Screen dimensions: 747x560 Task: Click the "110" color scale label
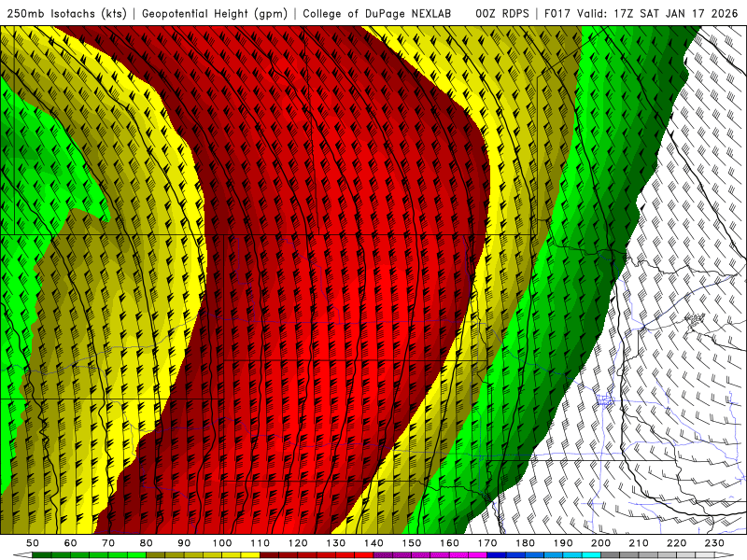click(x=261, y=543)
